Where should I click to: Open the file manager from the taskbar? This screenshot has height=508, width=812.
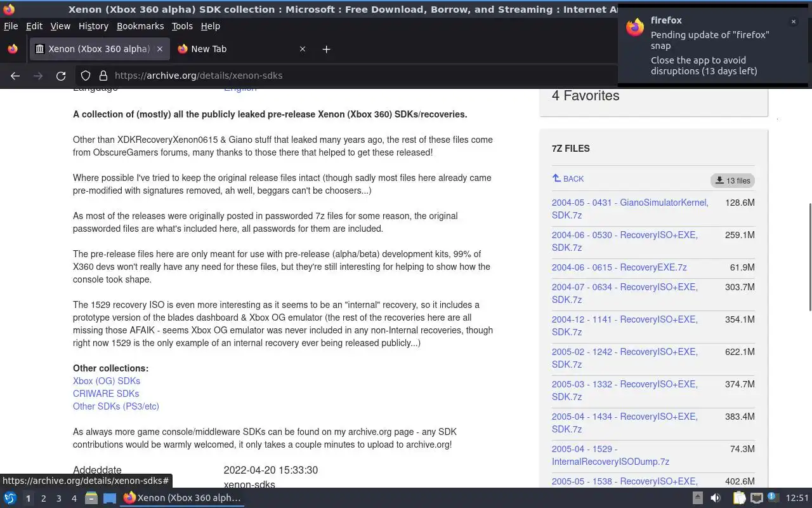pos(91,498)
